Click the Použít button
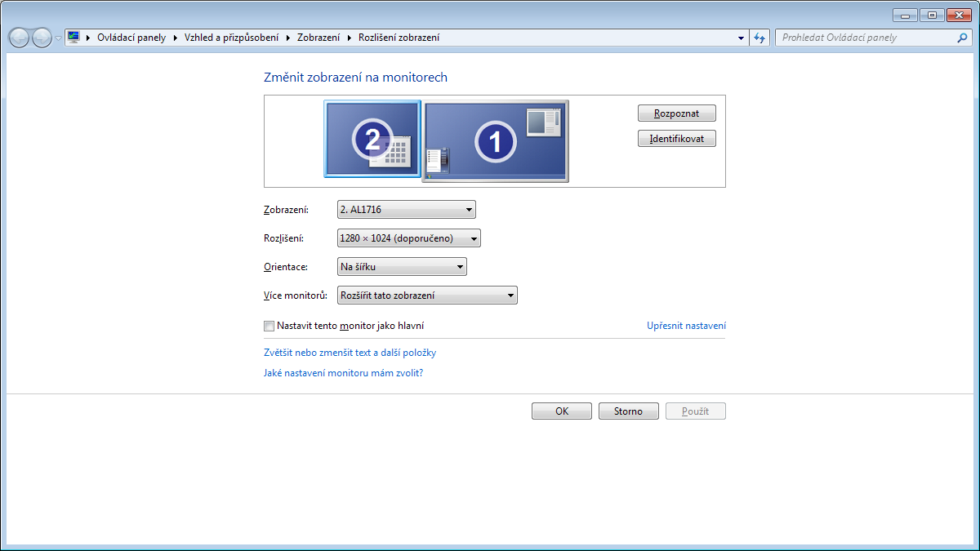This screenshot has width=980, height=551. [696, 411]
